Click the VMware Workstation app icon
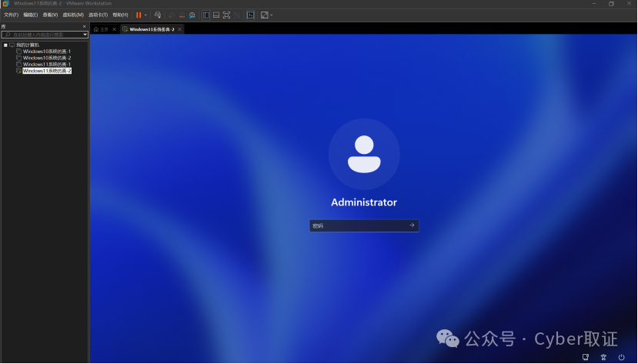This screenshot has height=364, width=638. [5, 3]
